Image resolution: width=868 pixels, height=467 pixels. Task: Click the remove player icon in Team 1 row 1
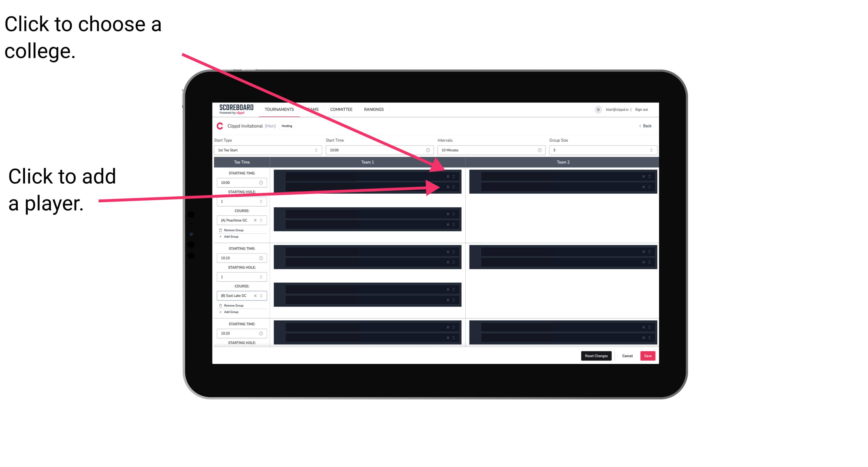click(448, 176)
